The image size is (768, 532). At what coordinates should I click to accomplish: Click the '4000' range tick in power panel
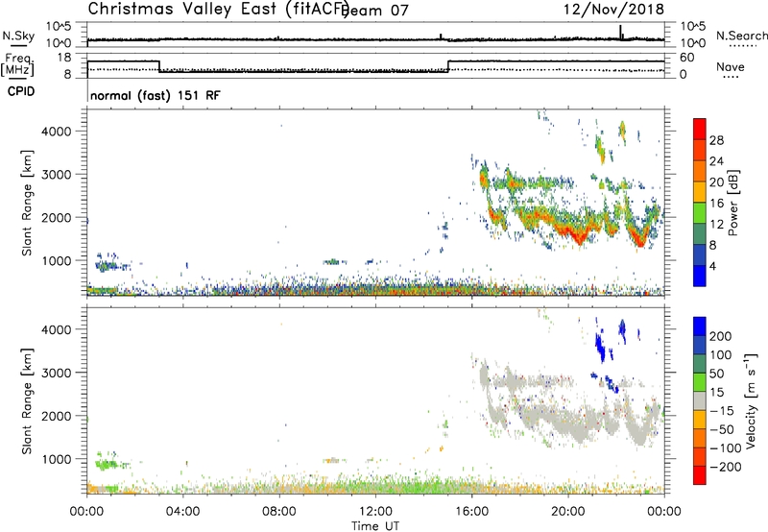(x=57, y=132)
